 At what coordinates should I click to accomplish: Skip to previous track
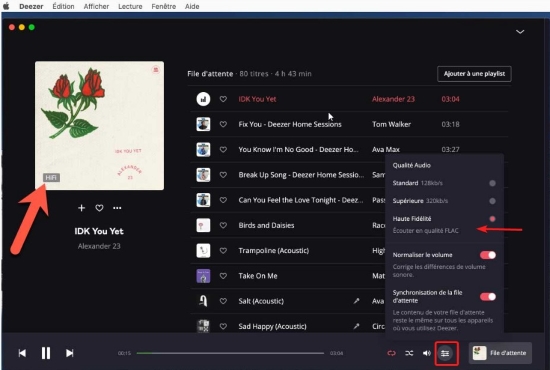point(22,353)
